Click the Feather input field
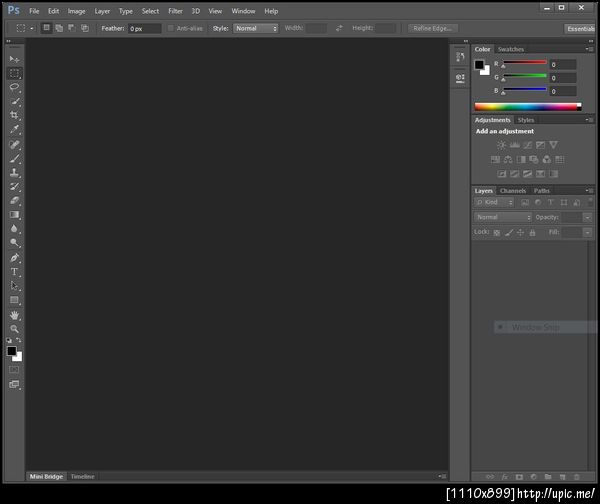600x504 pixels. pyautogui.click(x=144, y=29)
